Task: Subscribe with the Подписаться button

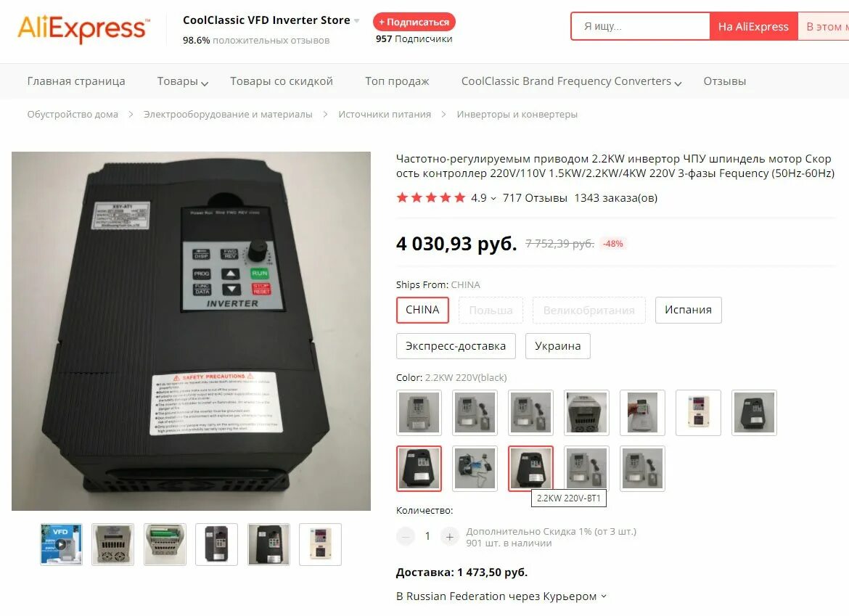Action: (x=414, y=22)
